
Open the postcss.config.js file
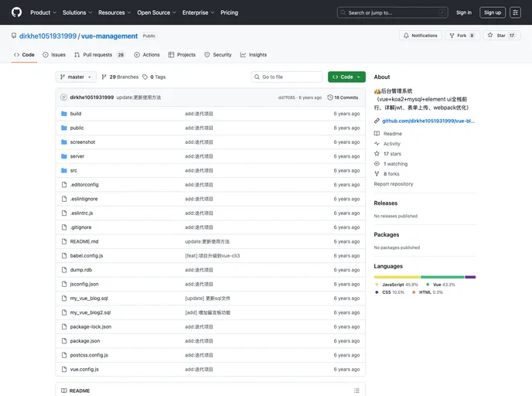click(x=89, y=355)
